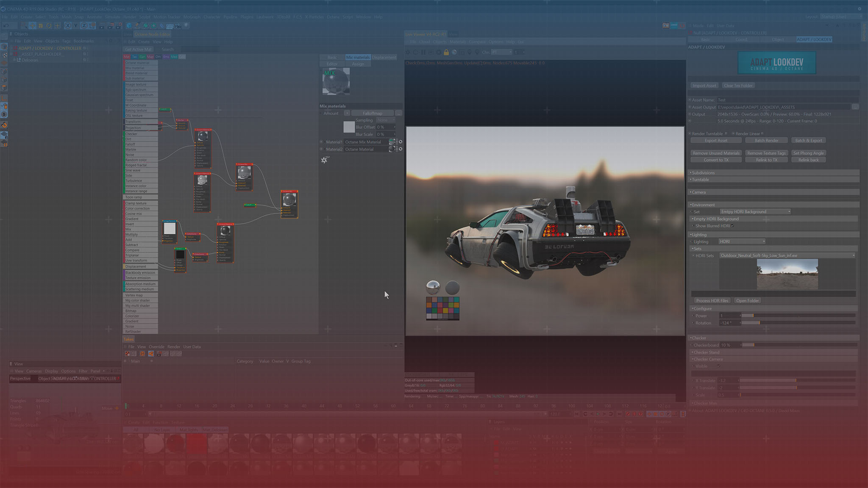Click the Batch Render button

point(766,141)
